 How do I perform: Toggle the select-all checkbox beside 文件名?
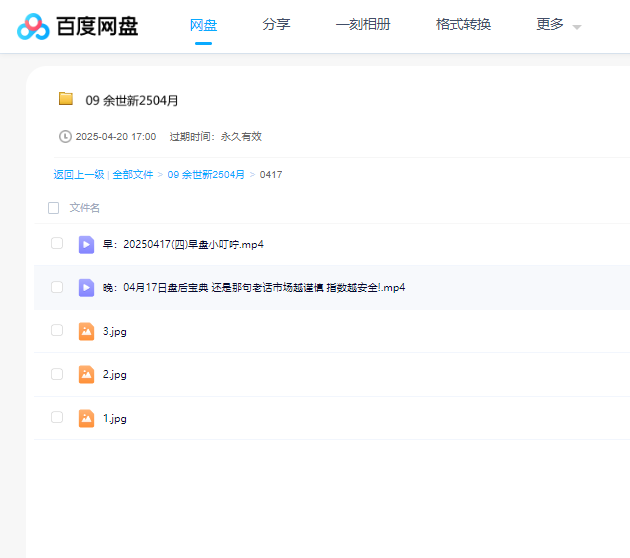coord(54,208)
